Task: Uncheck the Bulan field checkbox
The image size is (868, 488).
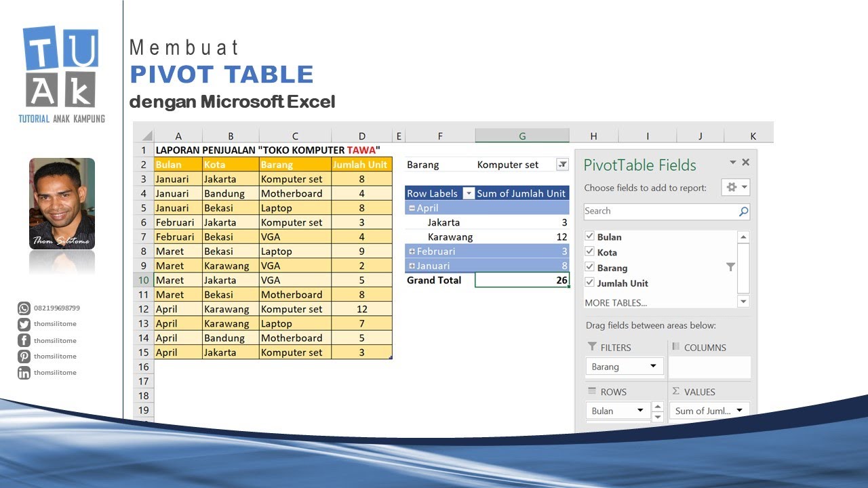Action: click(x=590, y=237)
